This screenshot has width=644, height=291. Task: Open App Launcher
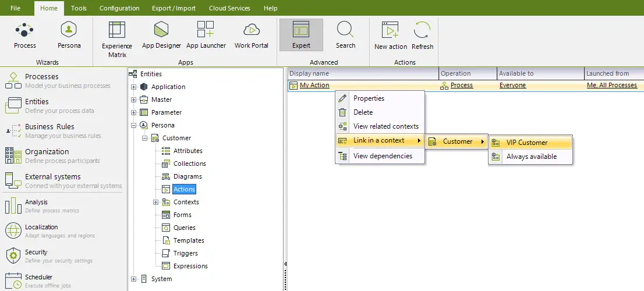click(206, 36)
